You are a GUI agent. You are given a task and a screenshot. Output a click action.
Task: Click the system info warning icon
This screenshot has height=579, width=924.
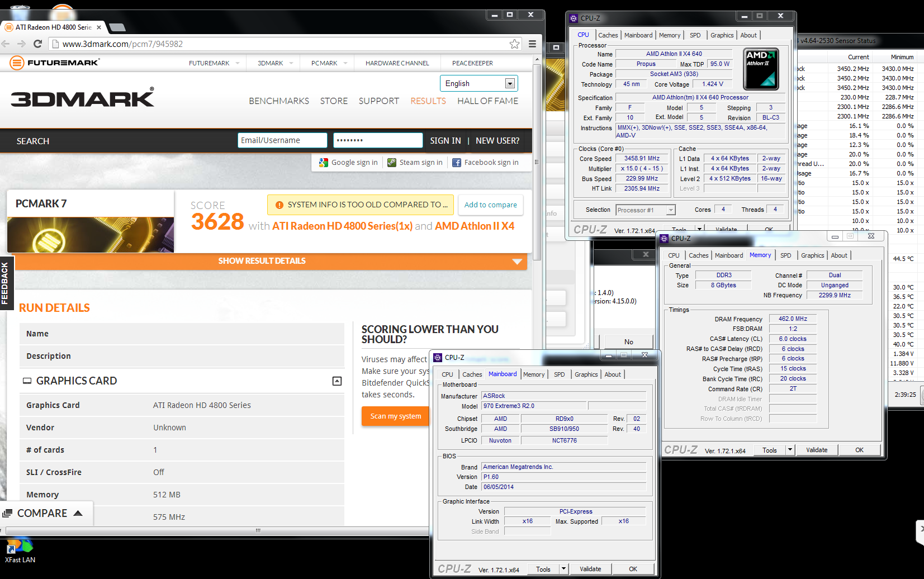point(279,205)
